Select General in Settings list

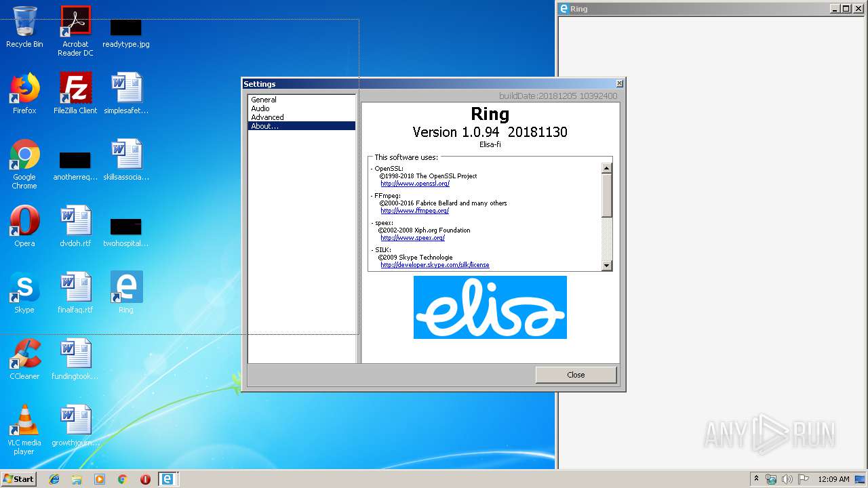[x=302, y=100]
